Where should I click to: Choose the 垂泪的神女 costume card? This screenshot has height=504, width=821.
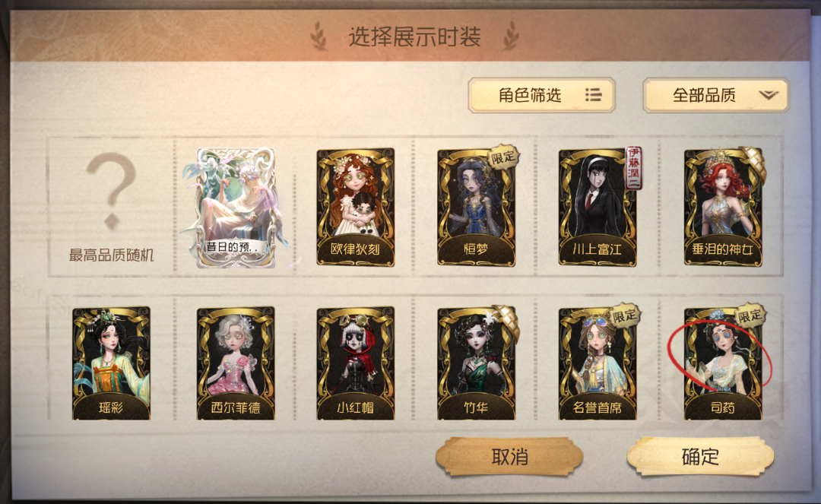(x=723, y=207)
